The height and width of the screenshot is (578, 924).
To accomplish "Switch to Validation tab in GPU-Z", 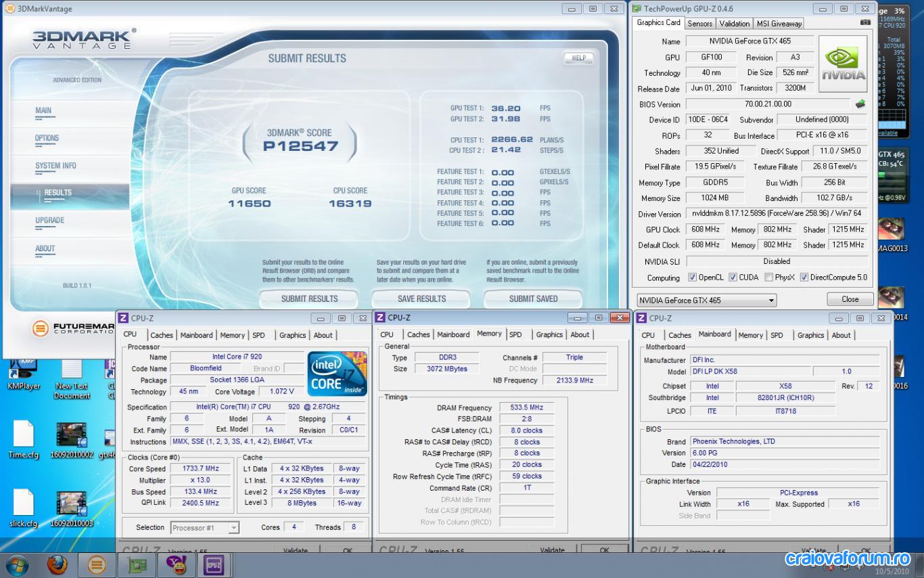I will click(x=734, y=23).
